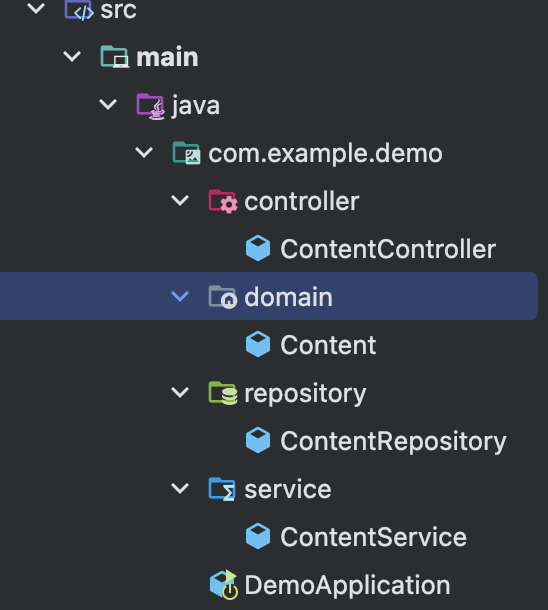The image size is (548, 610).
Task: Click the DemoApplication runnable class icon
Action: coord(224,585)
